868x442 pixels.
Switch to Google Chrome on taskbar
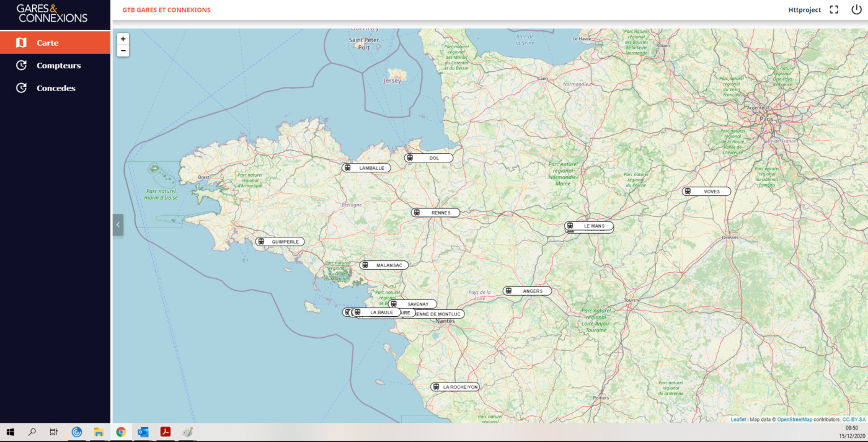(x=121, y=432)
